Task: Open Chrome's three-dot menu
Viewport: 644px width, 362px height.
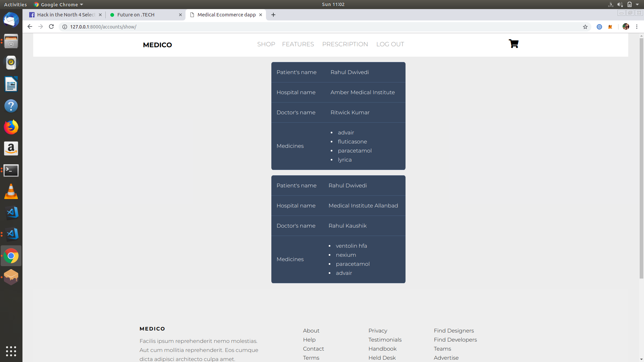Action: (x=637, y=27)
